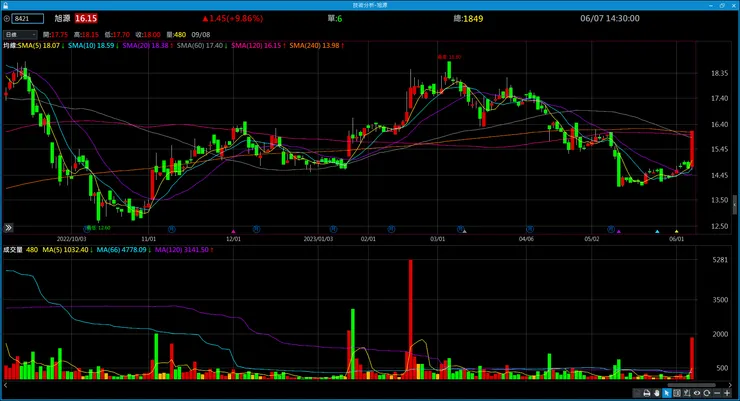Click the 成交量 volume panel title
This screenshot has width=740, height=401.
coord(13,250)
